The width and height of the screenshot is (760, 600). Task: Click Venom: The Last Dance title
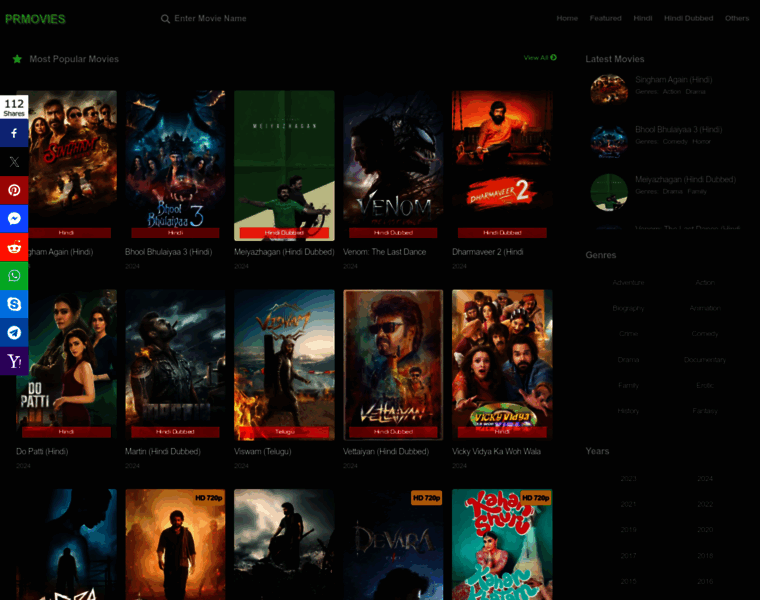[x=384, y=252]
